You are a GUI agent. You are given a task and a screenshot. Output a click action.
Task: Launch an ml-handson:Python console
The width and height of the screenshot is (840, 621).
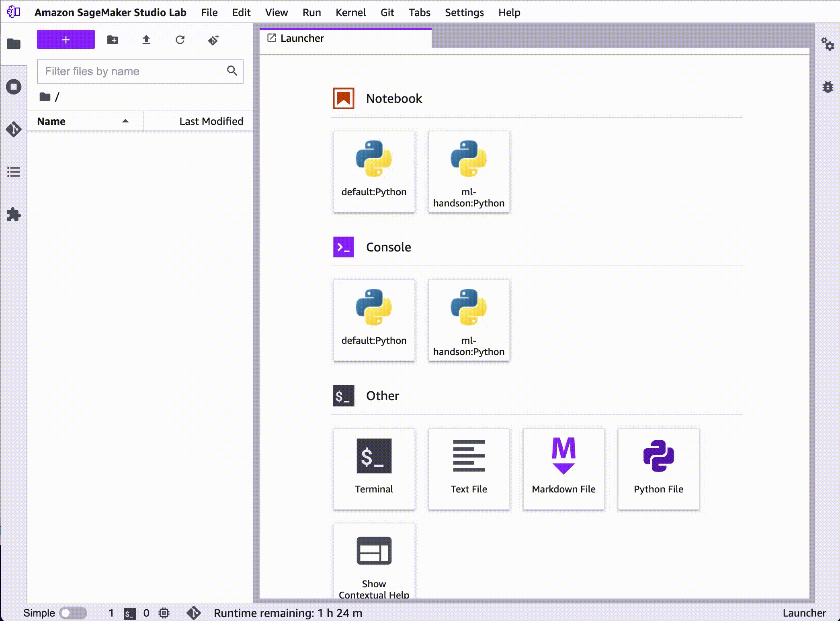click(x=469, y=320)
